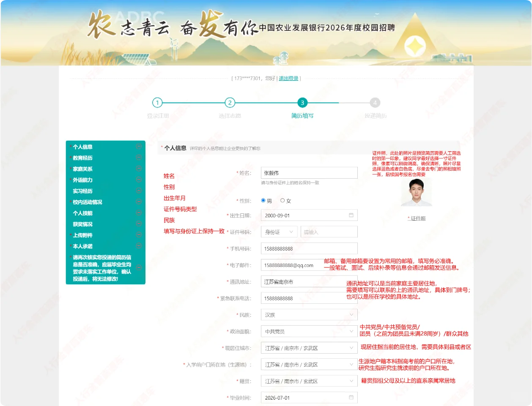Click 登录注册 step label
The height and width of the screenshot is (406, 532).
tap(158, 116)
